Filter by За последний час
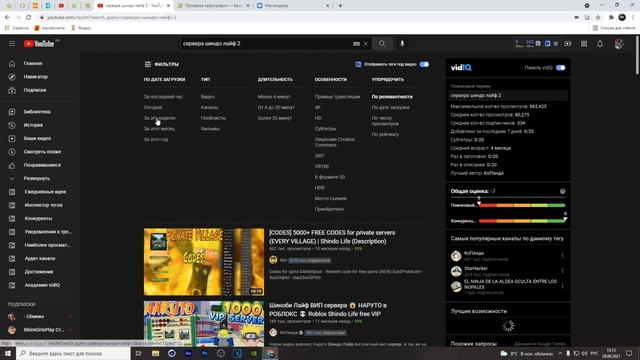640x360 pixels. coord(163,97)
